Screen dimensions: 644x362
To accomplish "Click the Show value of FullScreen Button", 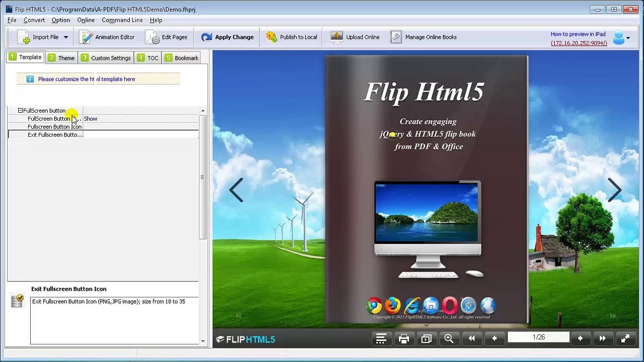I will pos(91,119).
